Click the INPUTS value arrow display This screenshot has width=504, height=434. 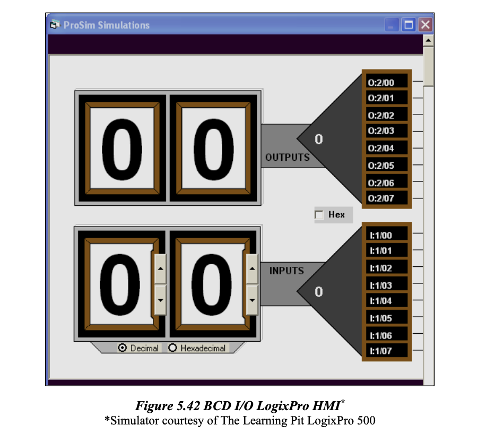click(x=318, y=292)
